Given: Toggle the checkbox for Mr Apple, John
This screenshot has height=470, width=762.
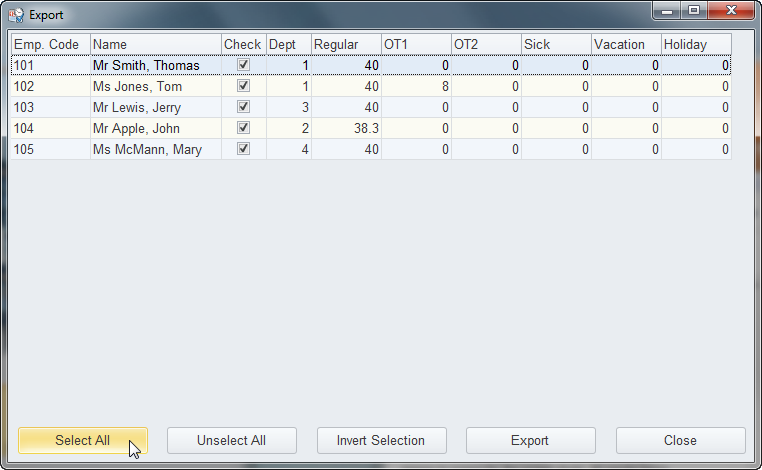Looking at the screenshot, I should pos(243,128).
